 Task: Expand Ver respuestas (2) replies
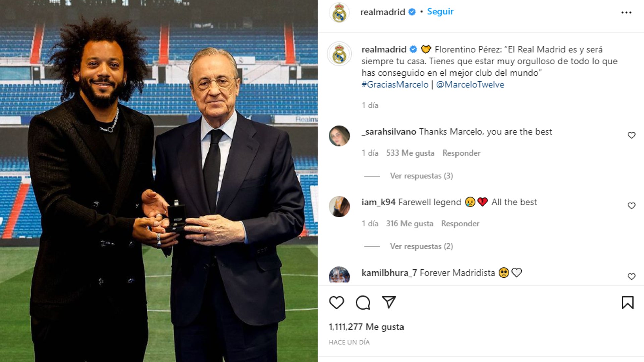[421, 246]
